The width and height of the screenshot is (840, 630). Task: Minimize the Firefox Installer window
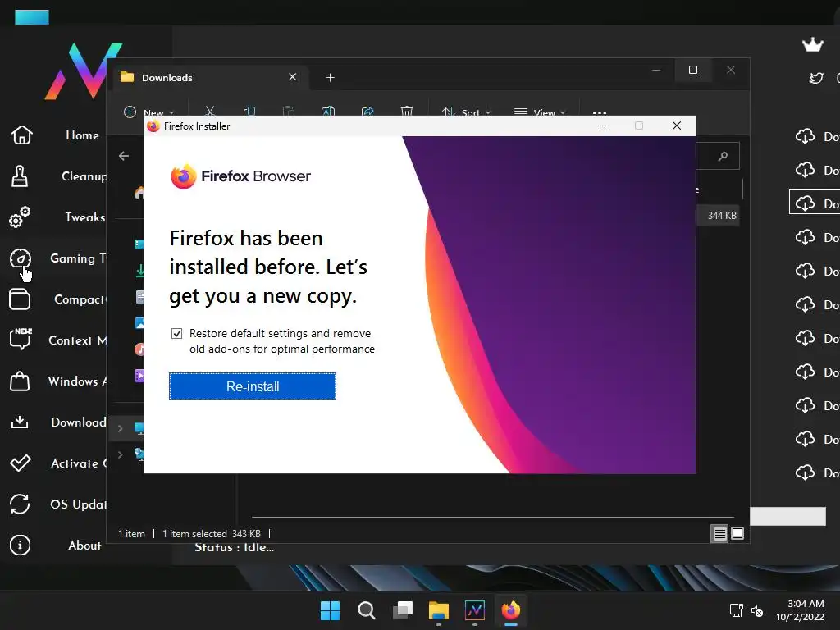pos(602,126)
